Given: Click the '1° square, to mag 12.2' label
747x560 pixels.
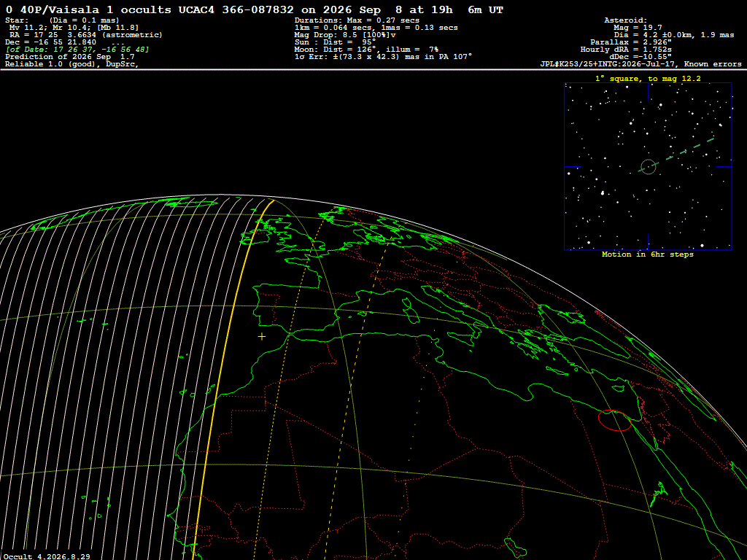Looking at the screenshot, I should (x=648, y=79).
